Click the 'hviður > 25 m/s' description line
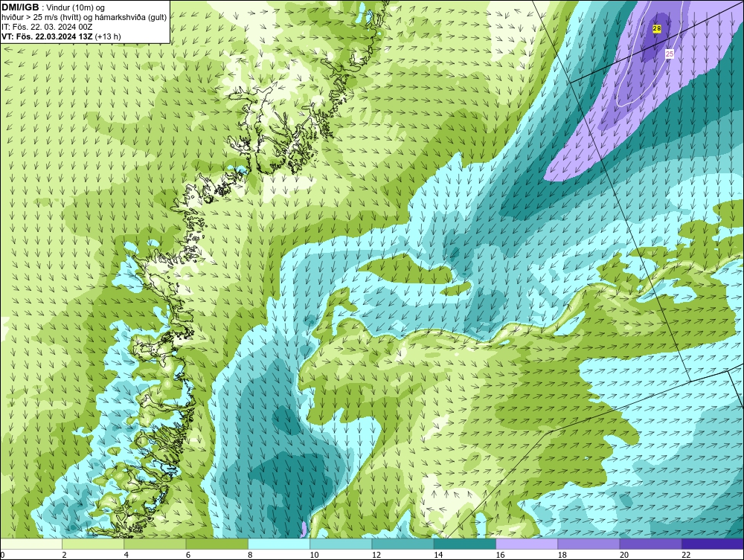This screenshot has height=560, width=744. coord(84,18)
